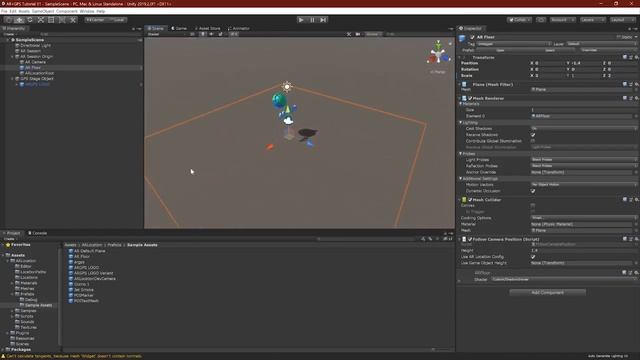Switch to the Console tab

point(38,233)
